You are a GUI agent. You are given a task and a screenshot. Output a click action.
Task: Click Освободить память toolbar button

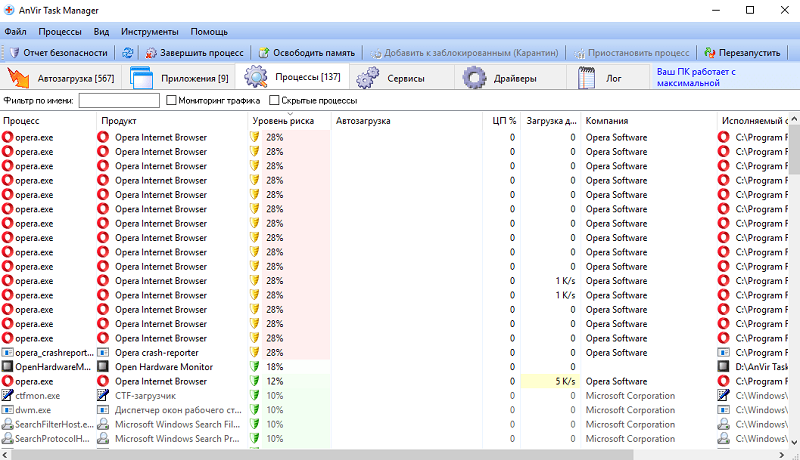point(307,53)
